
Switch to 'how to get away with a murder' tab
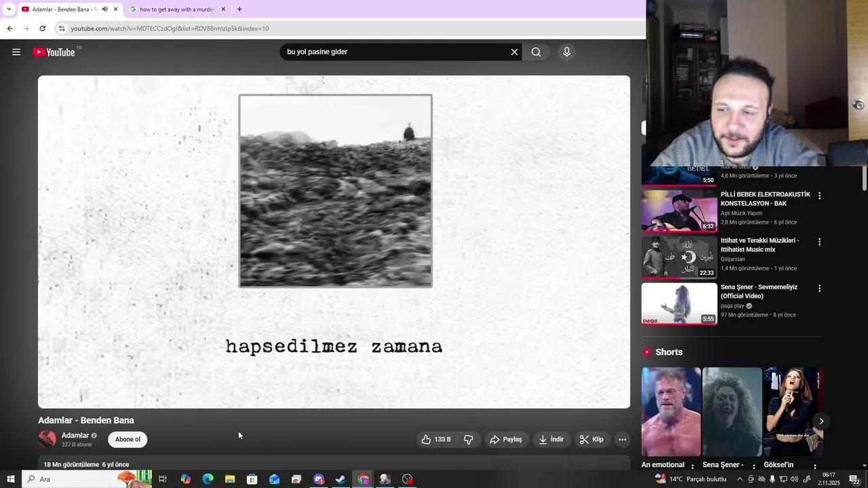[176, 9]
